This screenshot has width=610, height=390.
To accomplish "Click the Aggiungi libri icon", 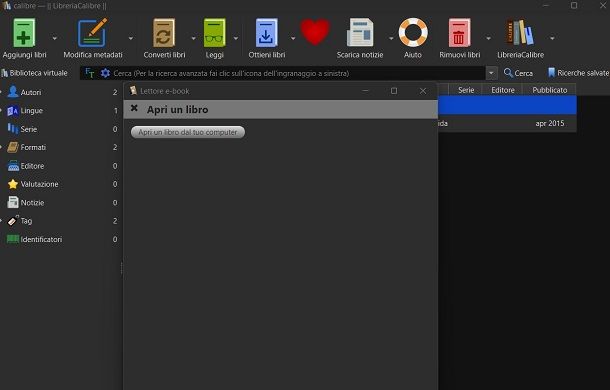I will 24,33.
